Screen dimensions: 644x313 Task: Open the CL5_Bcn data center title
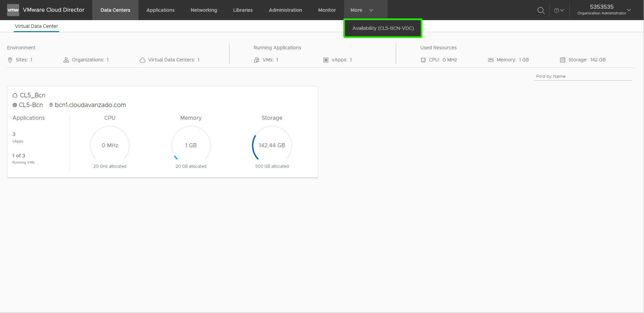33,95
